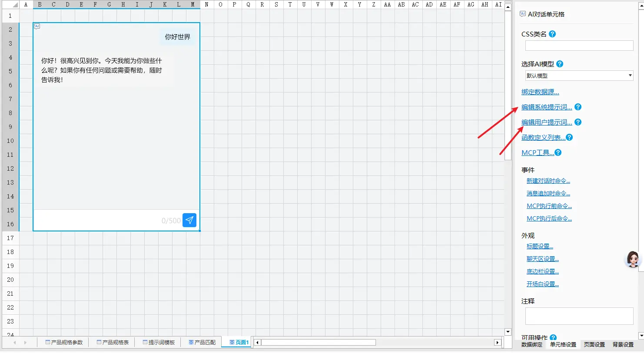Switch to the 提示词模板 sheet tab
Image resolution: width=644 pixels, height=353 pixels.
pyautogui.click(x=159, y=343)
